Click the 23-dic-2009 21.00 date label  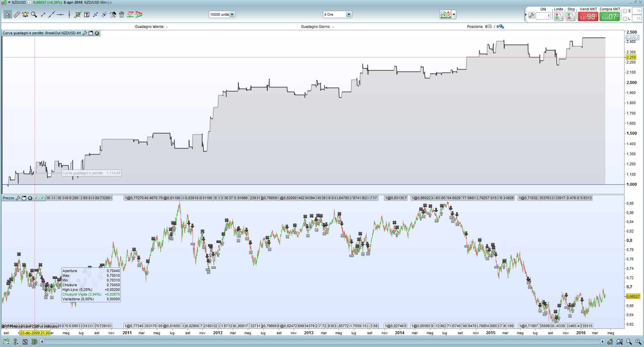tap(35, 333)
